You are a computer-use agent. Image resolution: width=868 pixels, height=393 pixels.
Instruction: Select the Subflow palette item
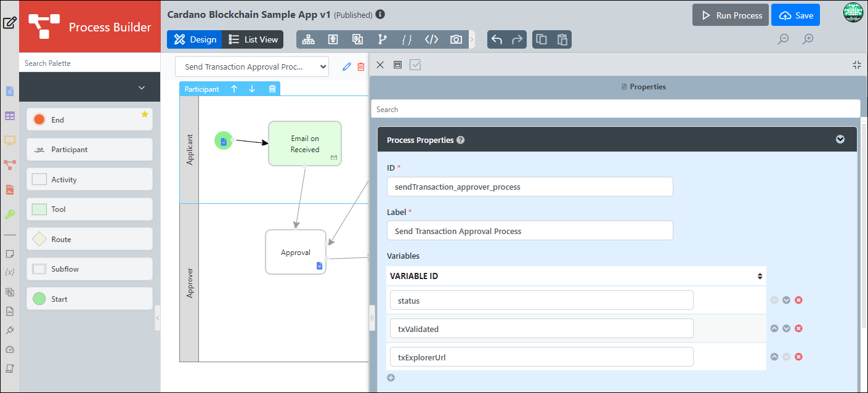pyautogui.click(x=89, y=269)
